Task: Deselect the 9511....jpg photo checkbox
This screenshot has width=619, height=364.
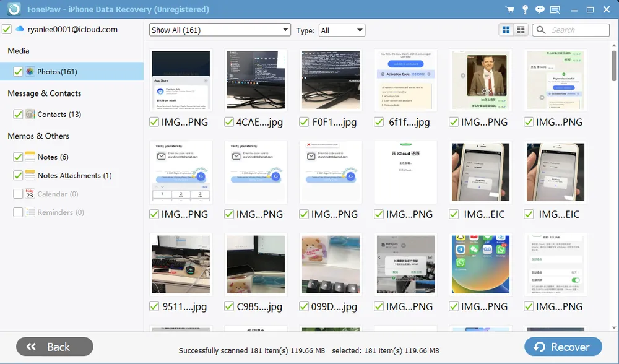Action: (154, 306)
